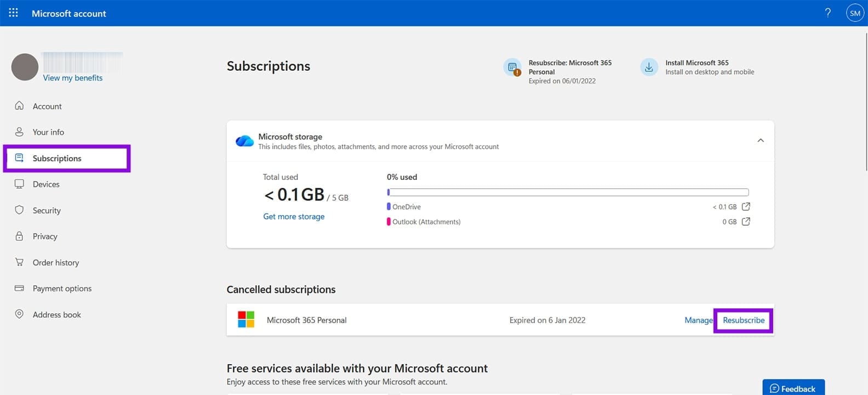
Task: Open the SM account avatar menu
Action: pyautogui.click(x=855, y=13)
